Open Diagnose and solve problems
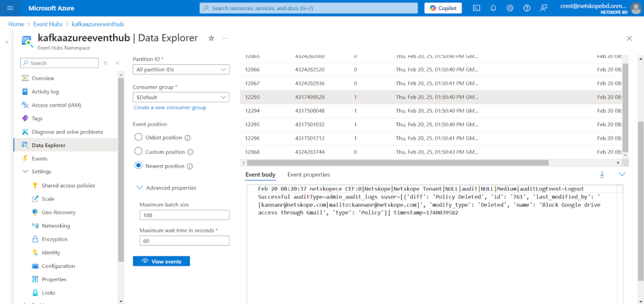Viewport: 644px width, 304px height. 66,132
